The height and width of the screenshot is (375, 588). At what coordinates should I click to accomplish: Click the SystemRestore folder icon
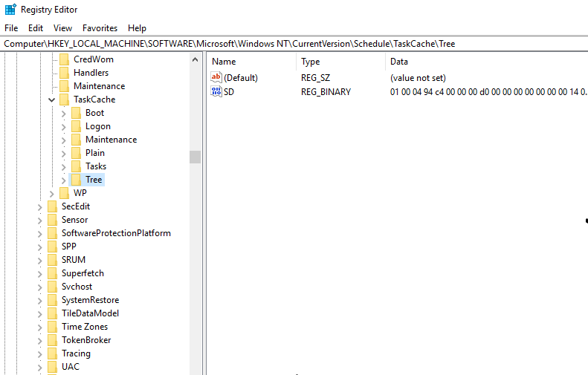pyautogui.click(x=52, y=300)
